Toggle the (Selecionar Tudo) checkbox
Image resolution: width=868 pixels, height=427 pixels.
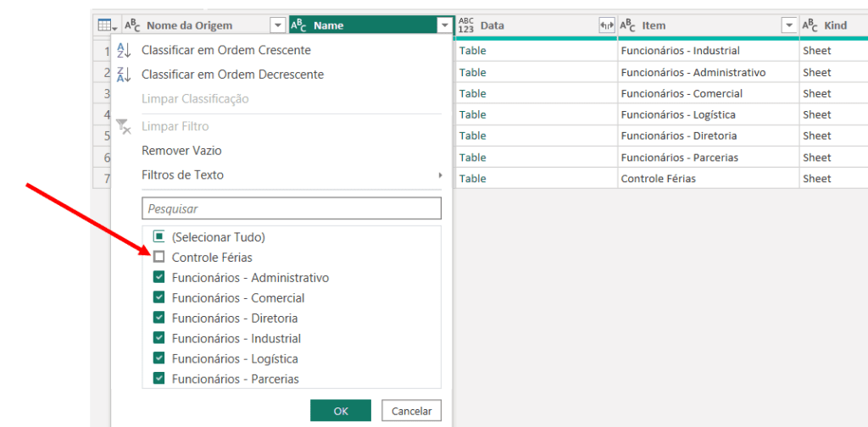pos(159,236)
